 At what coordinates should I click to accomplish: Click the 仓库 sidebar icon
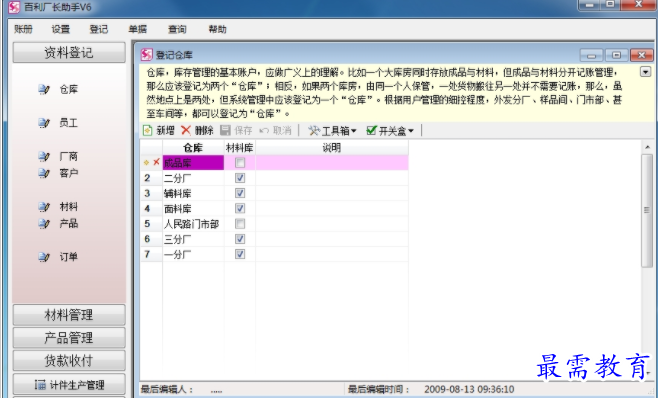point(44,89)
